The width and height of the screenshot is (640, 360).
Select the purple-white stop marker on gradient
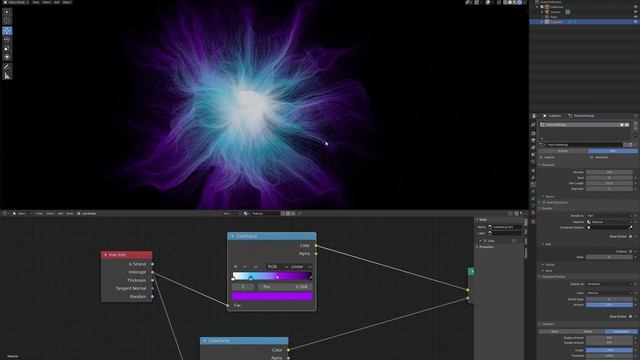[x=278, y=278]
